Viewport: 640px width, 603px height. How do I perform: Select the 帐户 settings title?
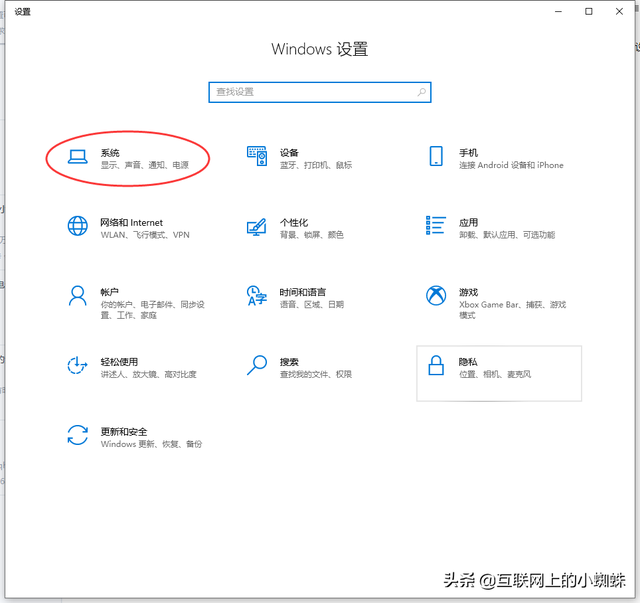point(110,292)
